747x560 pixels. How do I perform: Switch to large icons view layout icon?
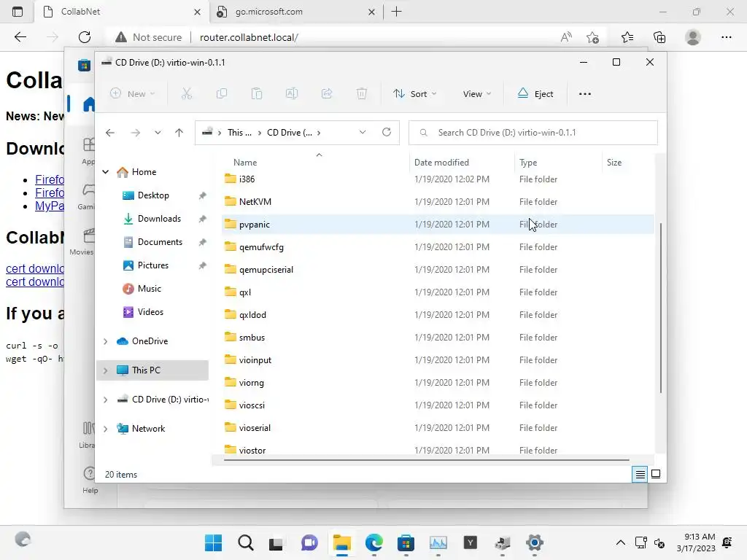click(656, 474)
